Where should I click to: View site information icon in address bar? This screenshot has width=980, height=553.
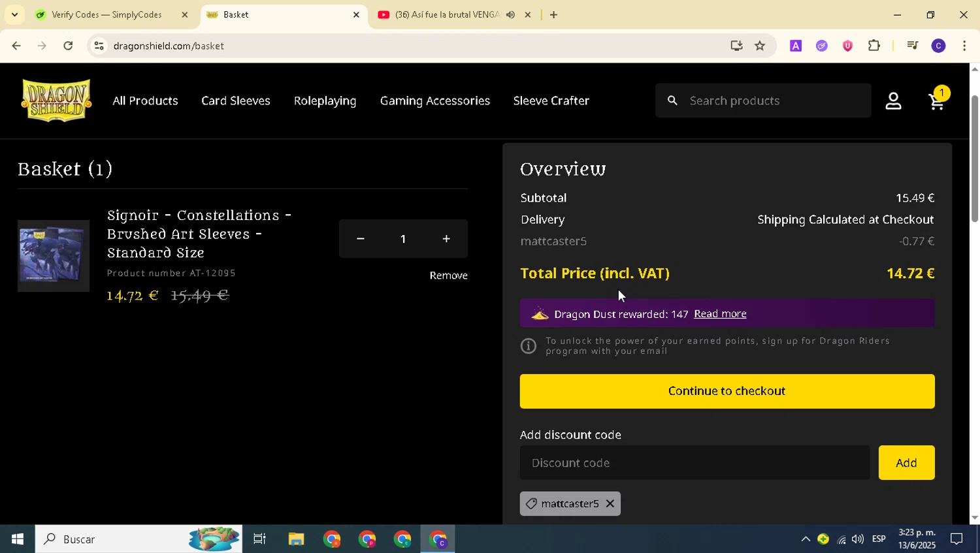coord(99,46)
